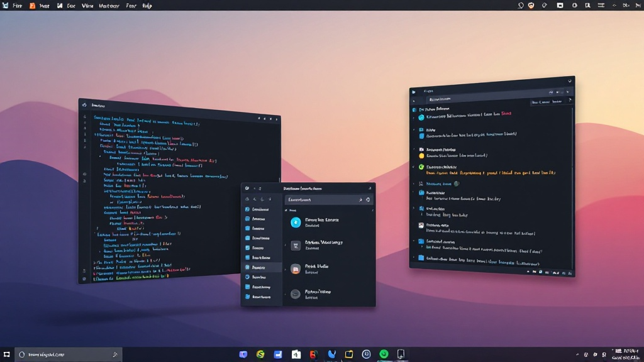Expand the chevron next to the second list entry

pyautogui.click(x=285, y=244)
